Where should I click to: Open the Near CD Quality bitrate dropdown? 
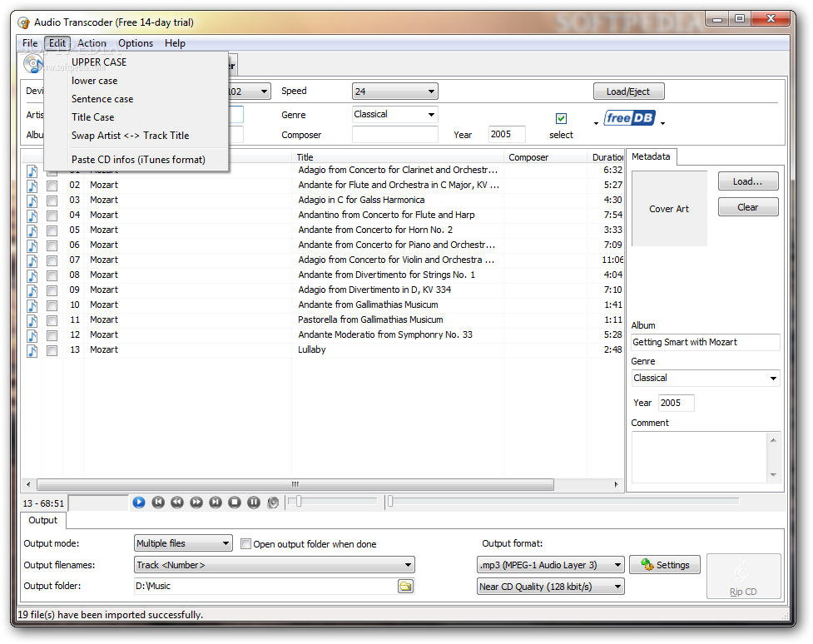point(551,587)
